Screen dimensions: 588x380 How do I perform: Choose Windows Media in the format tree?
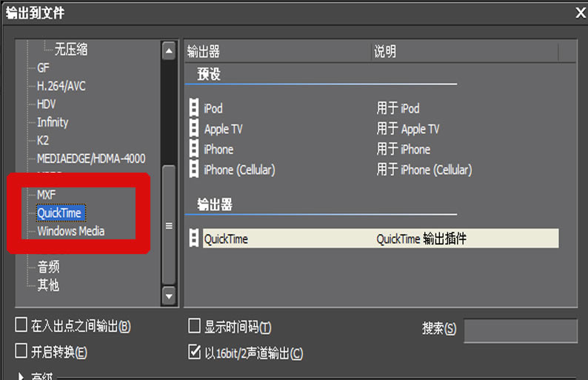(x=71, y=231)
